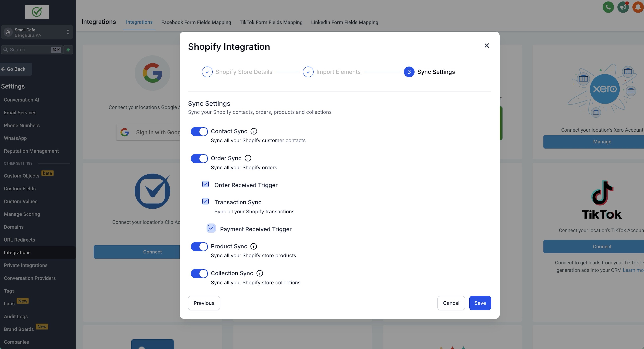The width and height of the screenshot is (644, 349).
Task: Toggle the Contact Sync switch
Action: [199, 132]
